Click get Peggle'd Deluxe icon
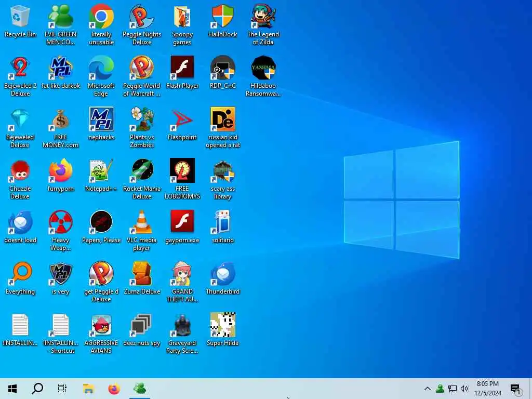This screenshot has height=399, width=532. click(x=101, y=282)
